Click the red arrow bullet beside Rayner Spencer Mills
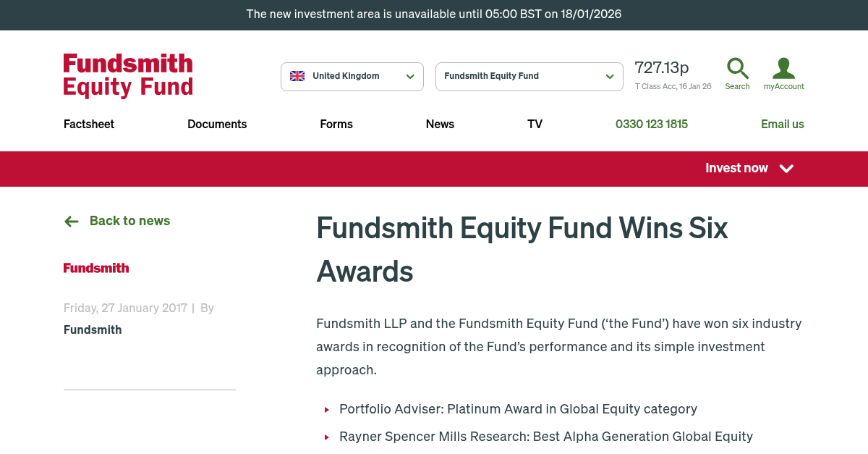Screen dimensions: 868x454 pos(326,437)
